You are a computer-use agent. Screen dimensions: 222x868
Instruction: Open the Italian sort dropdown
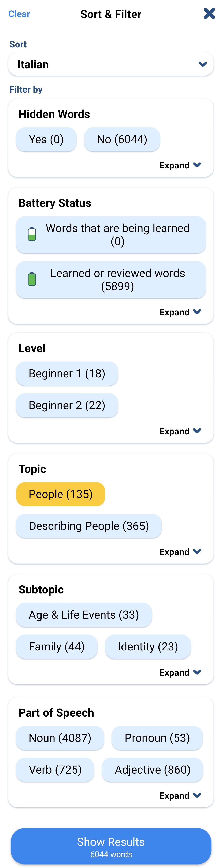coord(111,64)
